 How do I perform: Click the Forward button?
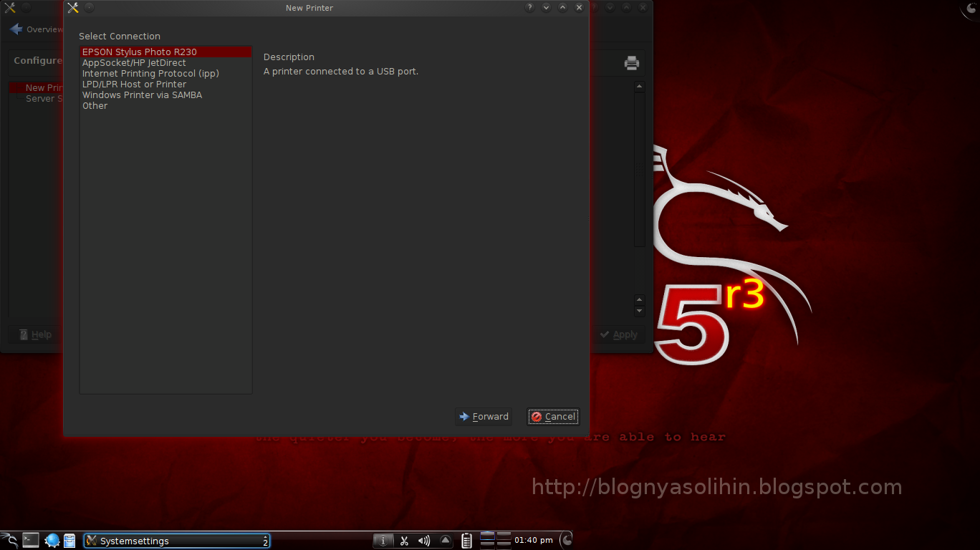point(484,416)
